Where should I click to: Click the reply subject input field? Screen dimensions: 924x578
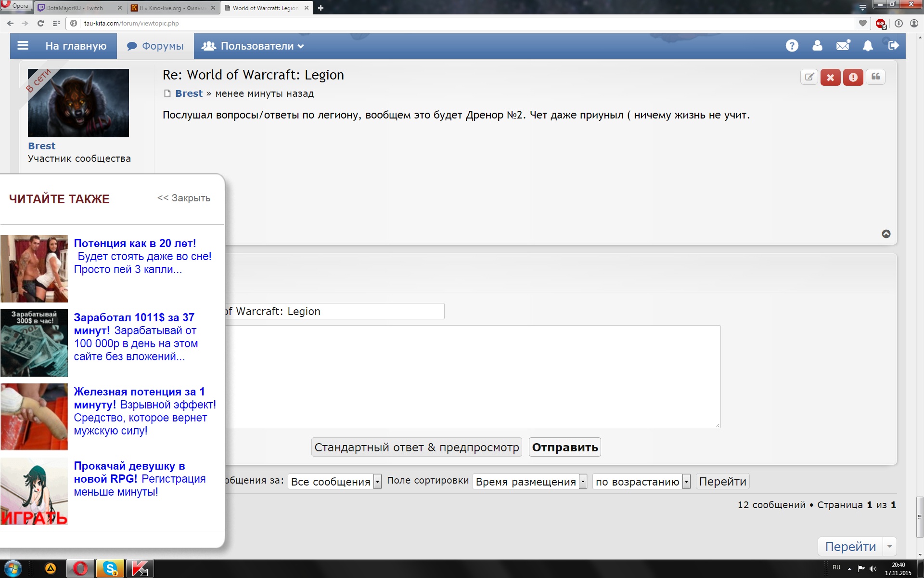[334, 311]
